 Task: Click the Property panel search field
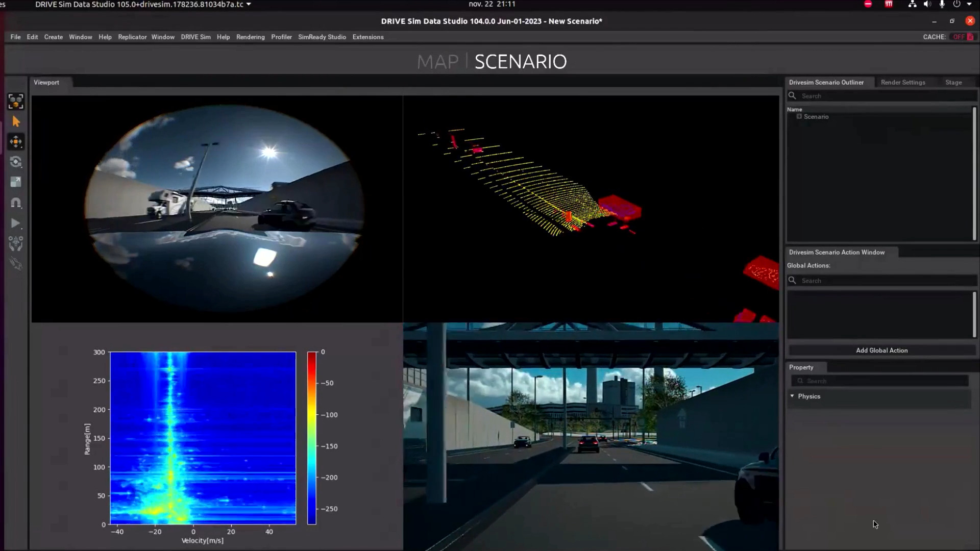pyautogui.click(x=879, y=381)
